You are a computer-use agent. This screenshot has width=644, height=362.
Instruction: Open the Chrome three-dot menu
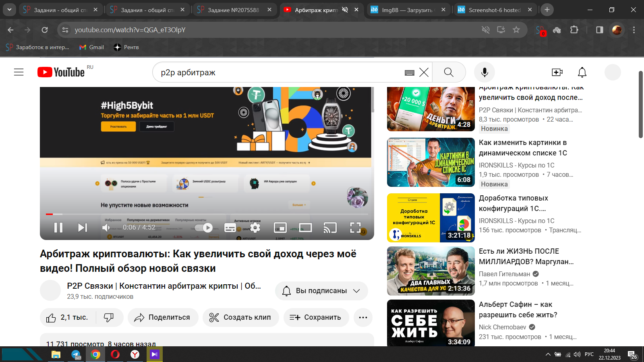[x=634, y=30]
